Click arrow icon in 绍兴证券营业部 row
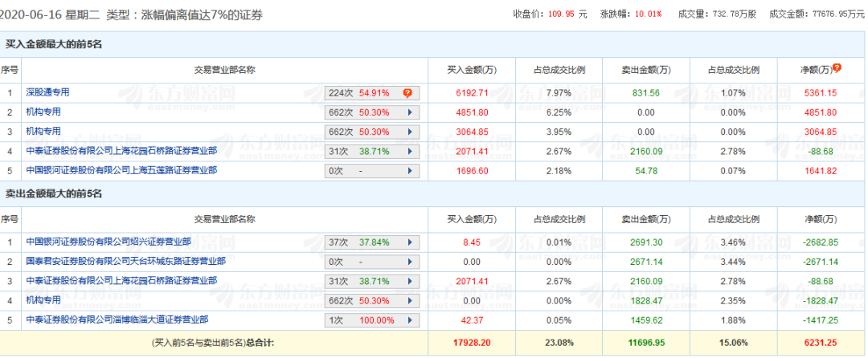868x358 pixels. pyautogui.click(x=410, y=242)
